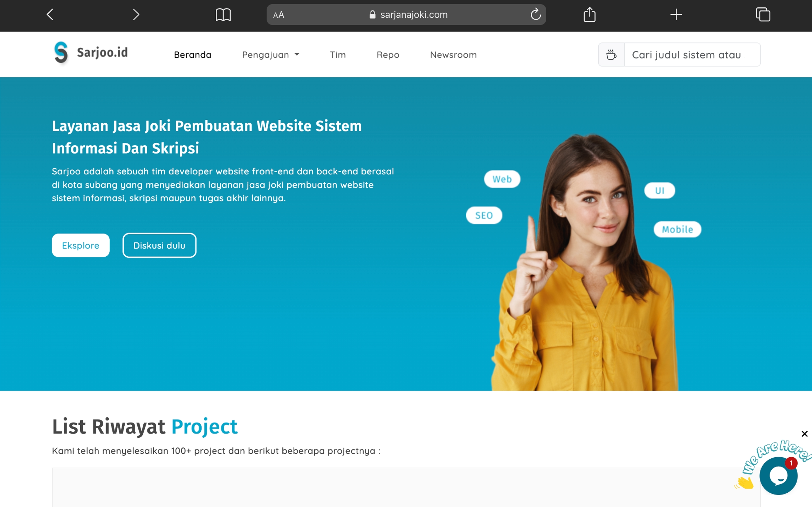Click the Diskusi dulu button
The image size is (812, 507).
159,245
